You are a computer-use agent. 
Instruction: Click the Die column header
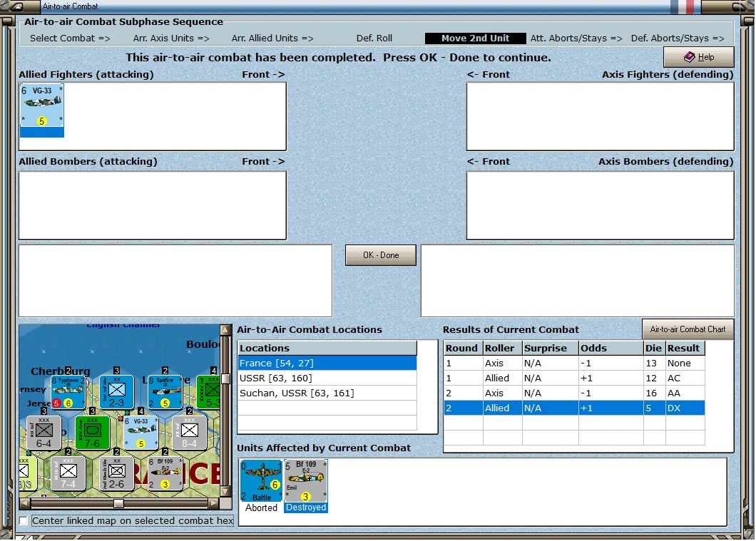point(654,348)
